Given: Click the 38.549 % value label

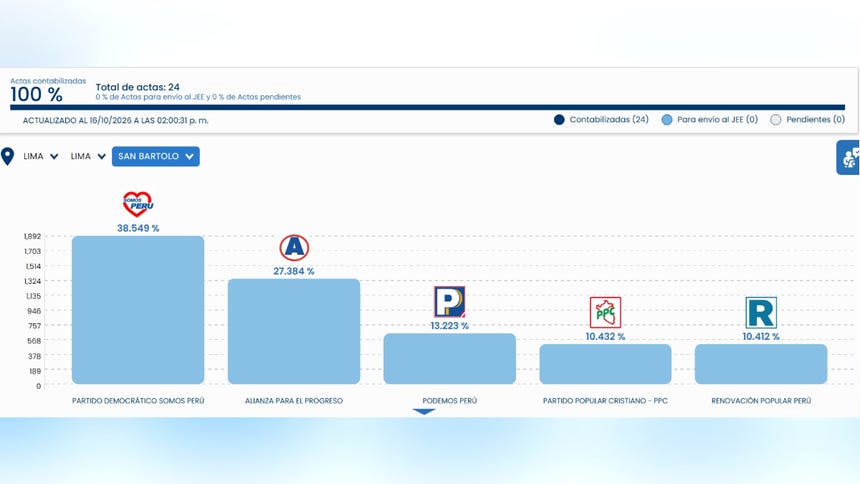Looking at the screenshot, I should pyautogui.click(x=138, y=228).
